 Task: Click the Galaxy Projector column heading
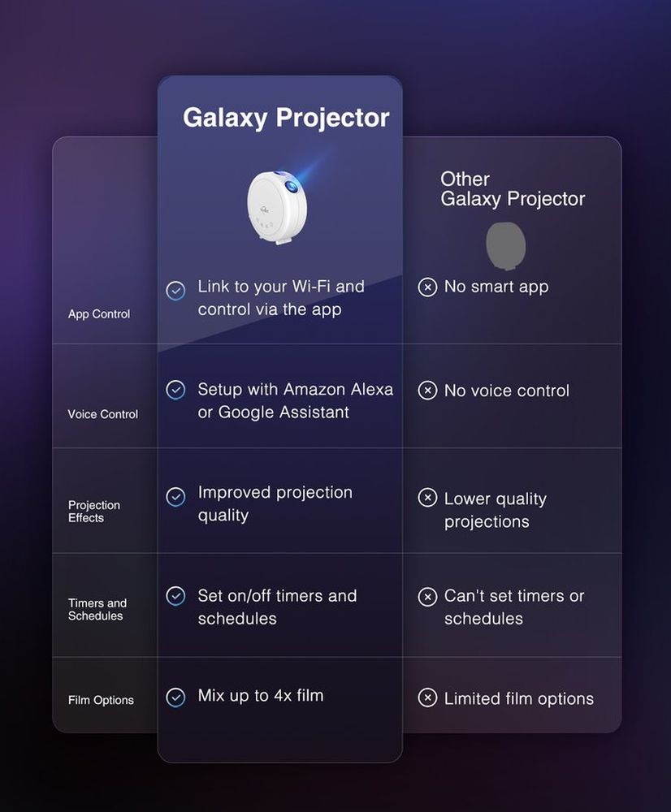point(286,118)
